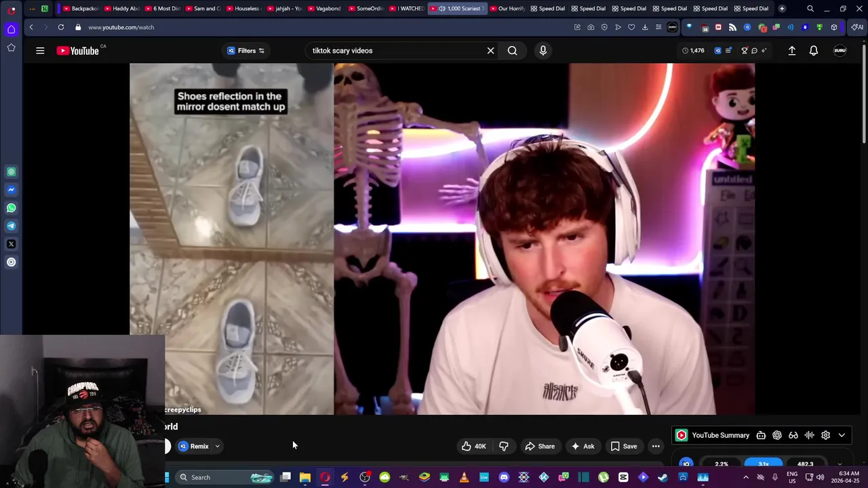Open File Explorer from the taskbar

click(305, 477)
